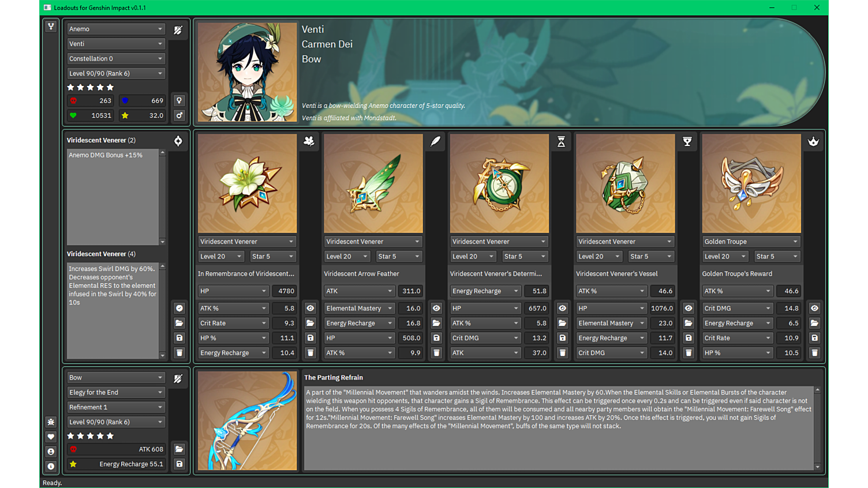
Task: Toggle visibility eye for Viridescent Venerer's Vessel
Action: pos(689,308)
